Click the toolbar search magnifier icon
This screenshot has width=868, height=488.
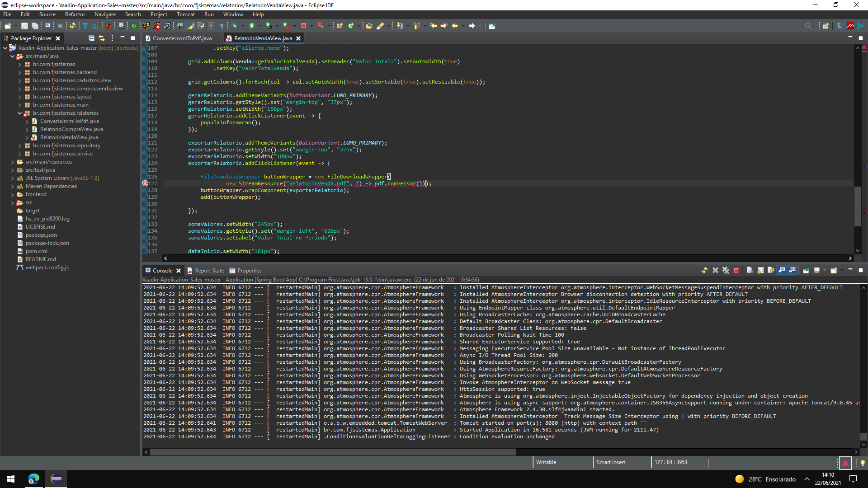pos(808,26)
